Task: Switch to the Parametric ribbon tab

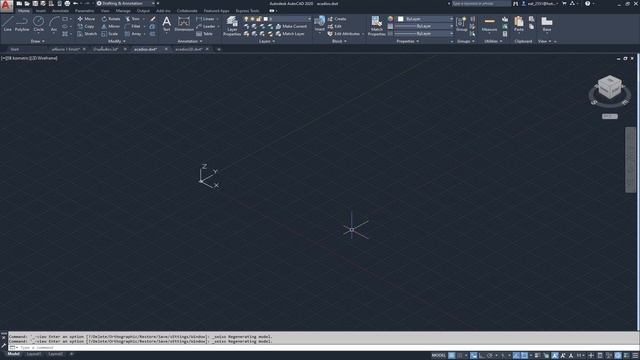Action: [84, 11]
